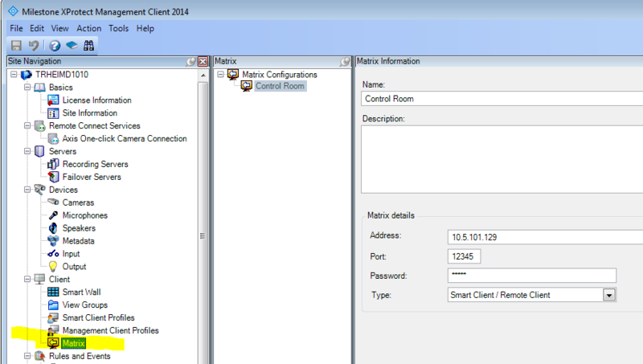This screenshot has width=643, height=364.
Task: Click Axis One-click Camera Connection icon
Action: tap(53, 138)
